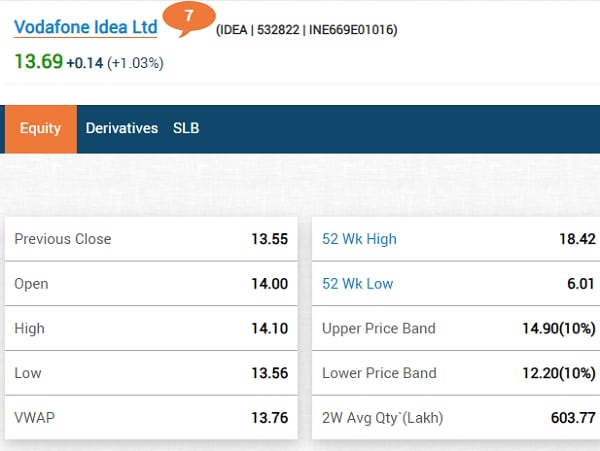Select the Previous Close label
Viewport: 600px width, 451px height.
pyautogui.click(x=63, y=239)
